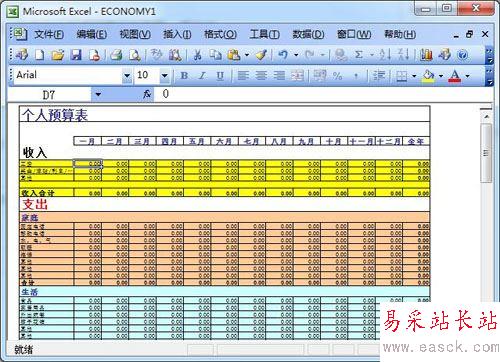The height and width of the screenshot is (362, 500).
Task: Sort descending Z to A
Action: pos(403,55)
